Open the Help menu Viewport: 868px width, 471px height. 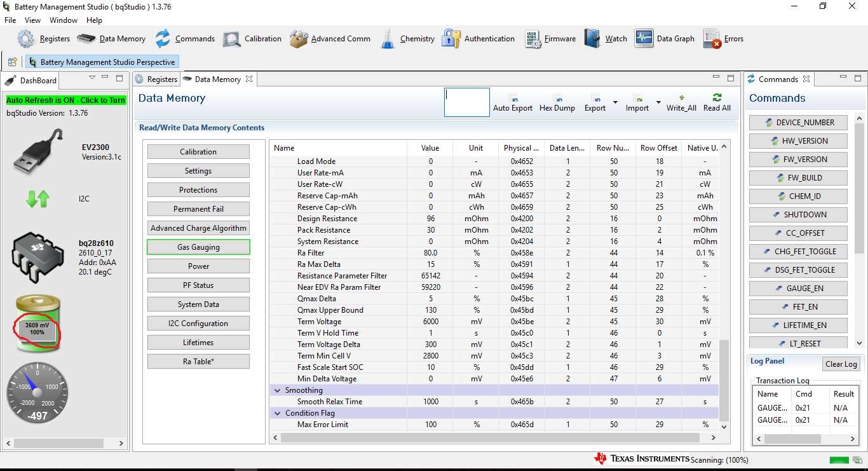[x=94, y=20]
